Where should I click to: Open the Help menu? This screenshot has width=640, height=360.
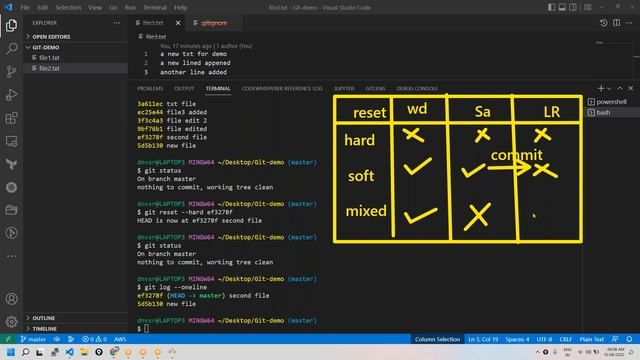180,7
